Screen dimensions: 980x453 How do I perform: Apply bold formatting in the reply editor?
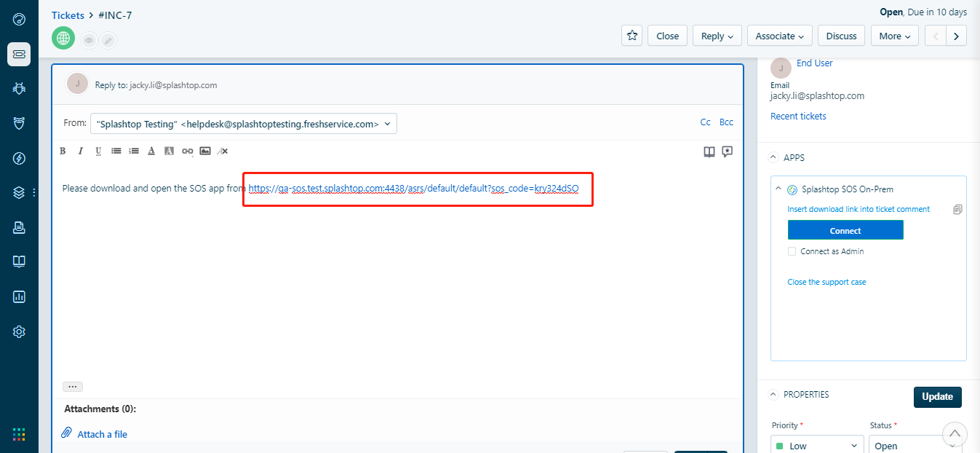pos(63,151)
